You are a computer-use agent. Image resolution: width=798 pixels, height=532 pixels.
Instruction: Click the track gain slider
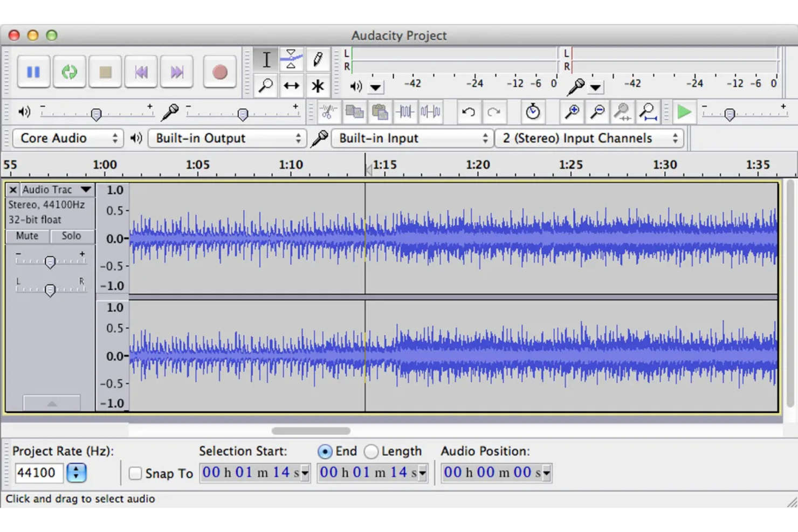point(50,261)
